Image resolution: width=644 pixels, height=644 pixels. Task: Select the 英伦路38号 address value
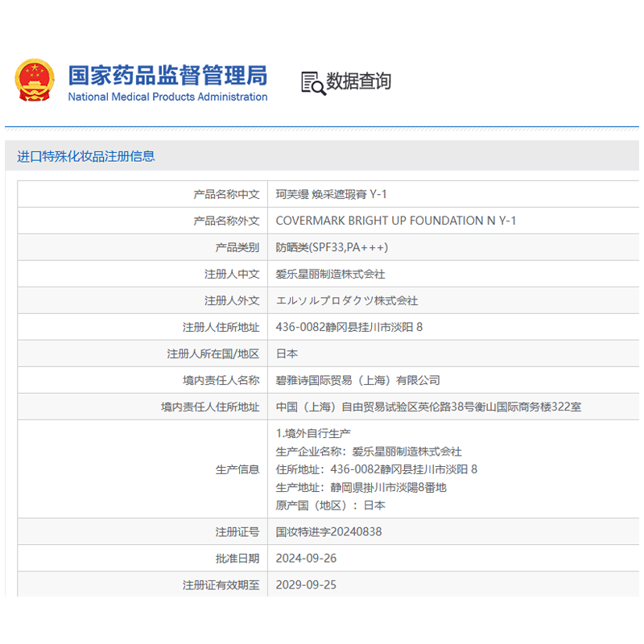(x=428, y=407)
